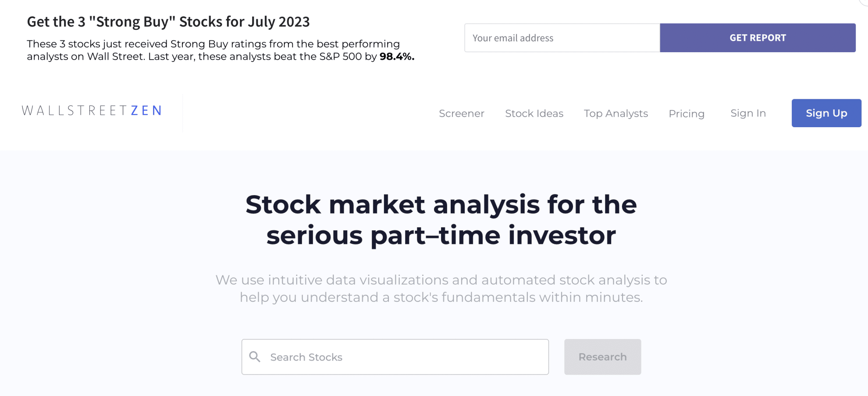This screenshot has width=868, height=396.
Task: Click the promo banner description text
Action: [213, 50]
